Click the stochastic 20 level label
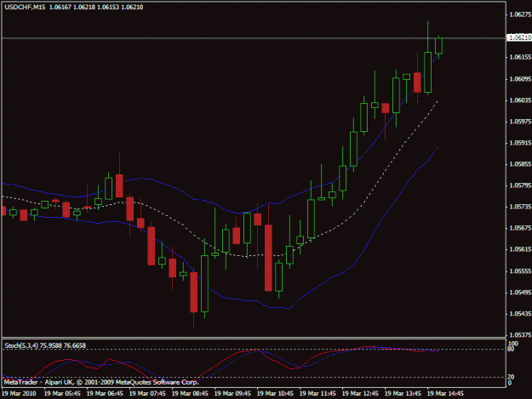This screenshot has height=399, width=532. 511,377
